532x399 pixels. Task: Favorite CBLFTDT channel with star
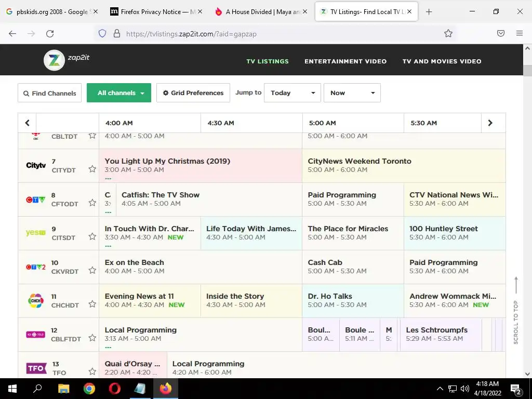(92, 338)
